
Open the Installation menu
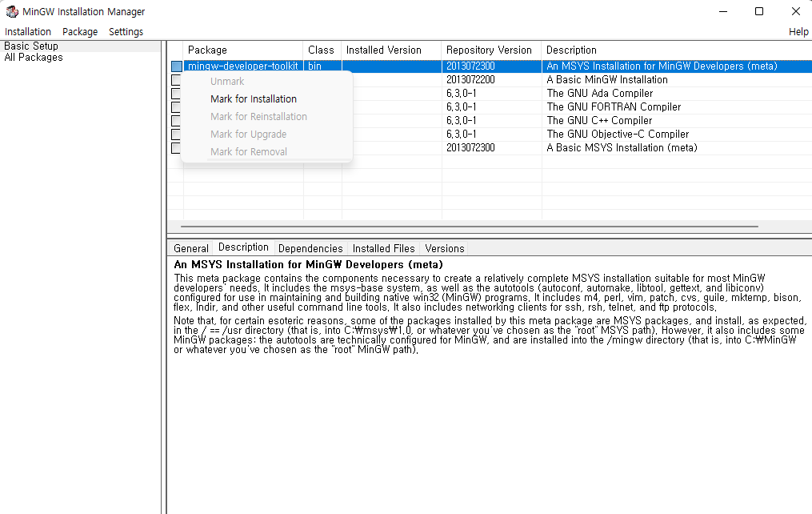pyautogui.click(x=28, y=31)
